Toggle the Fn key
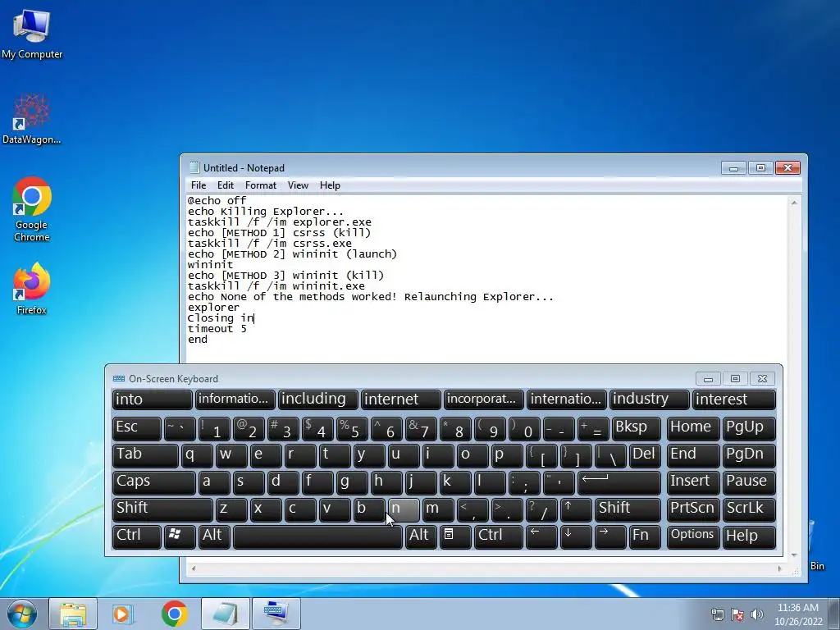The width and height of the screenshot is (840, 630). pyautogui.click(x=645, y=536)
